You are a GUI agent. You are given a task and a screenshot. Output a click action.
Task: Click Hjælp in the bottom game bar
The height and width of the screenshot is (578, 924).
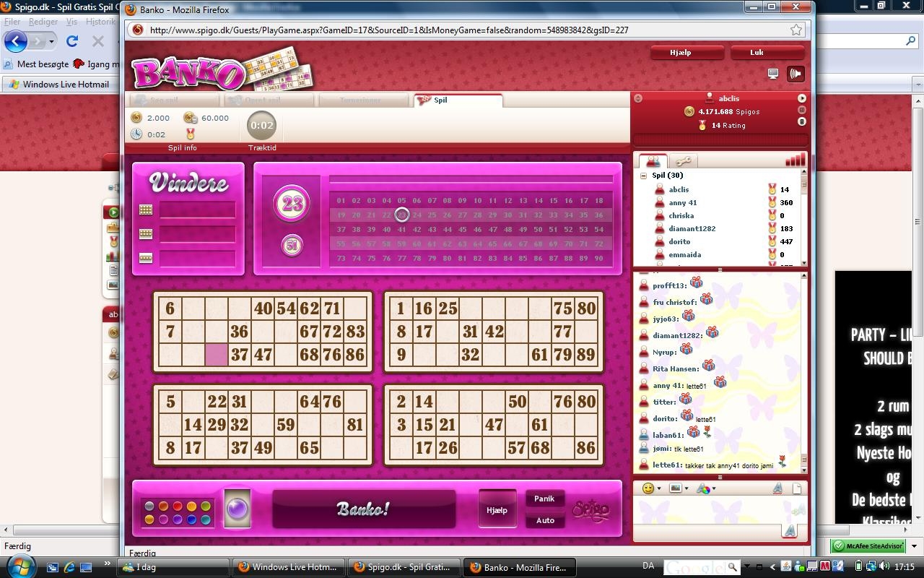coord(497,509)
